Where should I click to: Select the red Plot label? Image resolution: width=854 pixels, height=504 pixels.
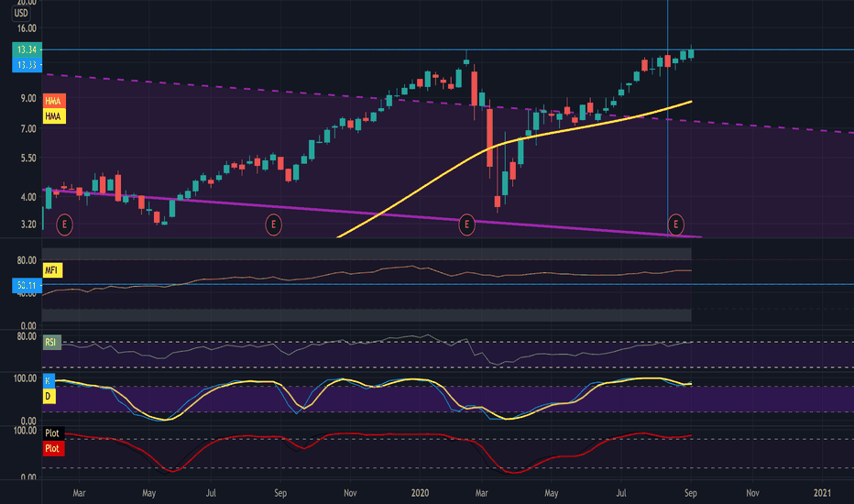(x=53, y=448)
